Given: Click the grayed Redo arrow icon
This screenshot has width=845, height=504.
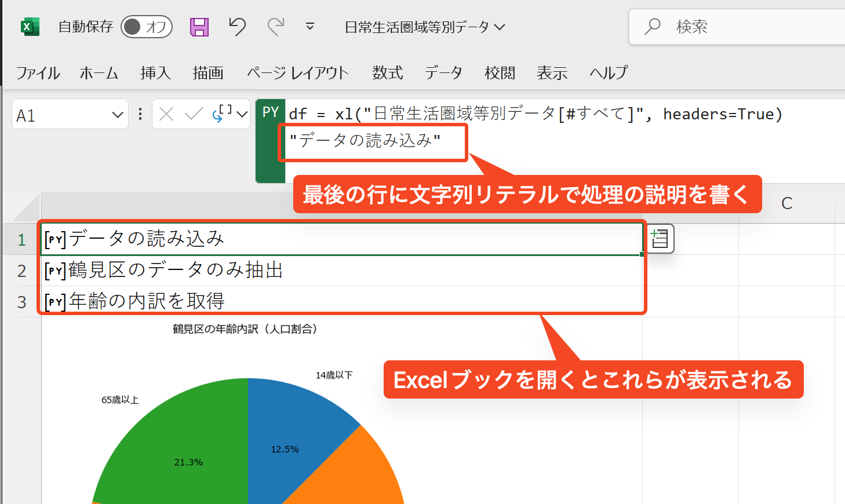Looking at the screenshot, I should tap(276, 27).
